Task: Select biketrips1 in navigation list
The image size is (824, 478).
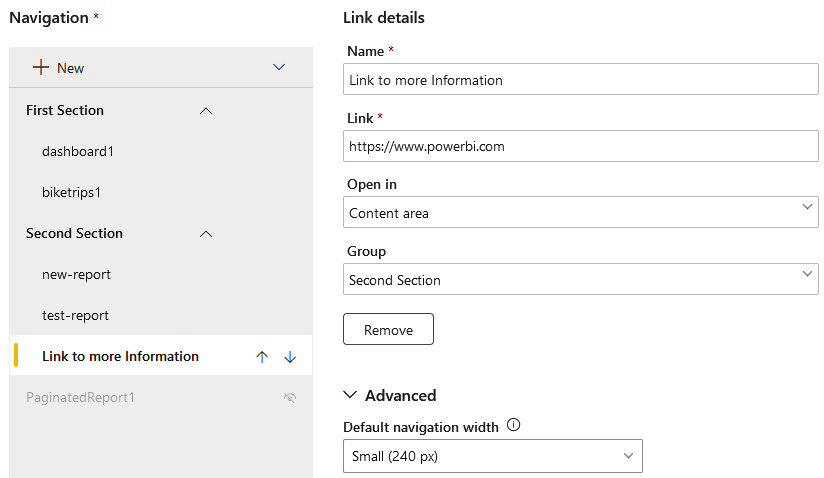Action: click(x=71, y=192)
